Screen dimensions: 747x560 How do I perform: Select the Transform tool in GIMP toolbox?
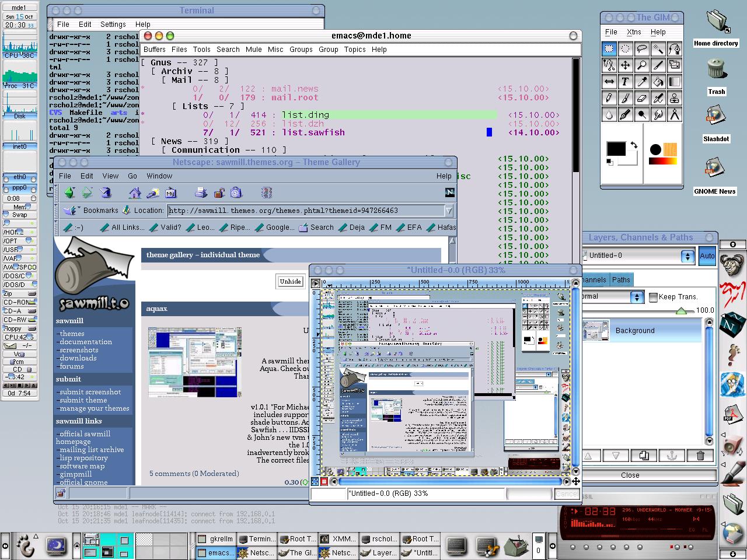click(674, 65)
